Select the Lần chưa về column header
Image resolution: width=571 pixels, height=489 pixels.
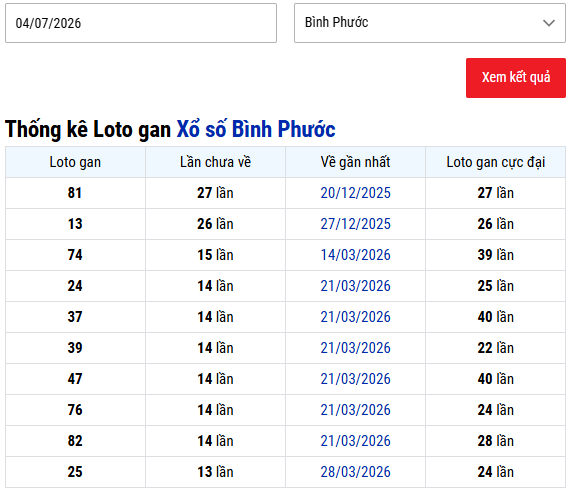[x=215, y=162]
